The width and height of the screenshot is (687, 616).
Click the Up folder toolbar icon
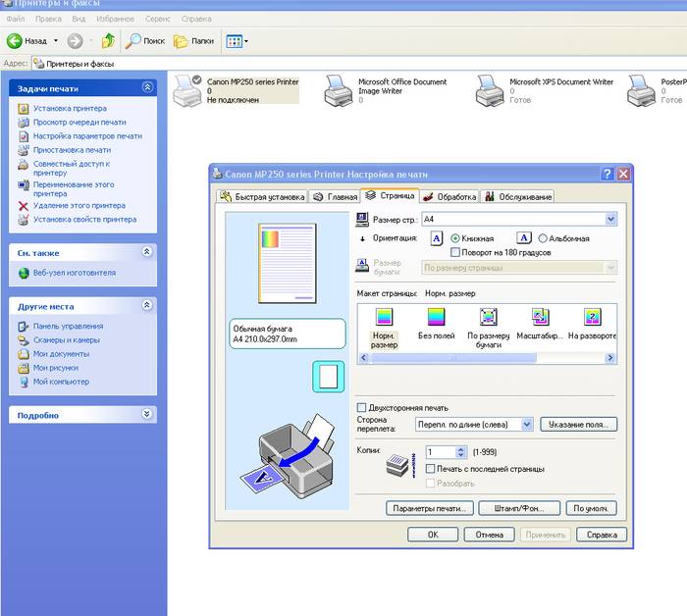[x=108, y=41]
